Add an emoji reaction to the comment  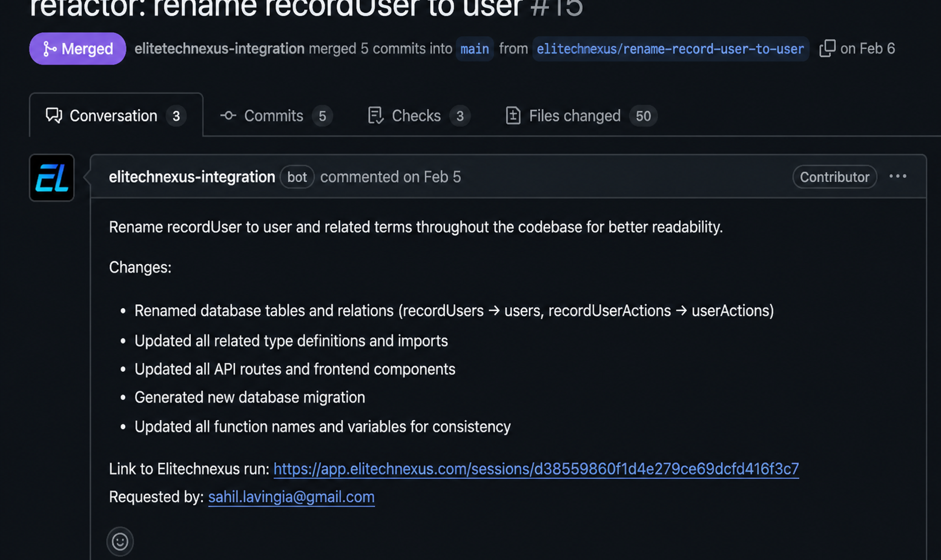(120, 541)
